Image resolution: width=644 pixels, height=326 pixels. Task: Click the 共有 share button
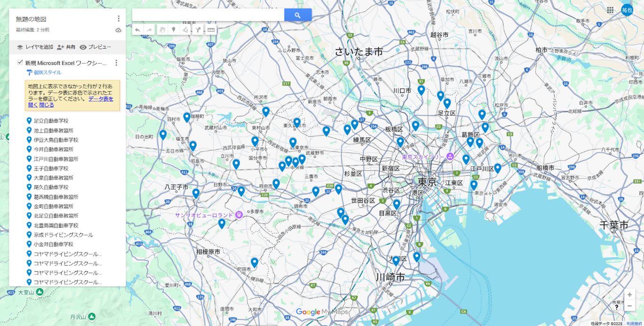[66, 47]
